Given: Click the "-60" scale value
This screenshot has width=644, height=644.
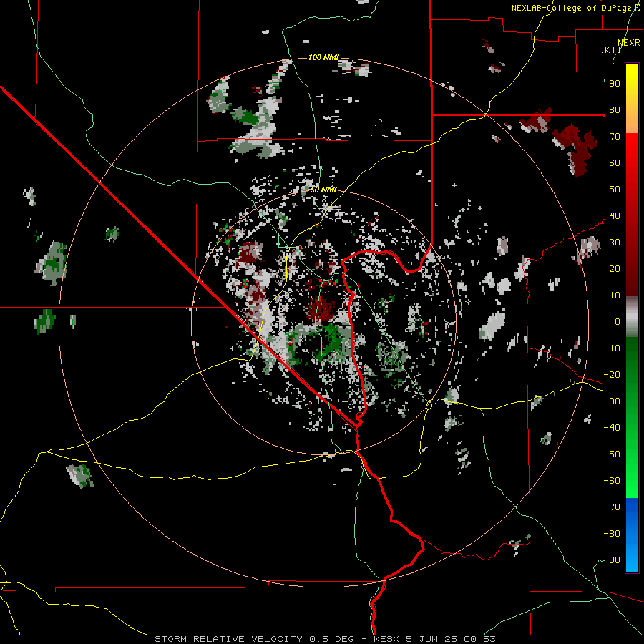Looking at the screenshot, I should click(612, 481).
